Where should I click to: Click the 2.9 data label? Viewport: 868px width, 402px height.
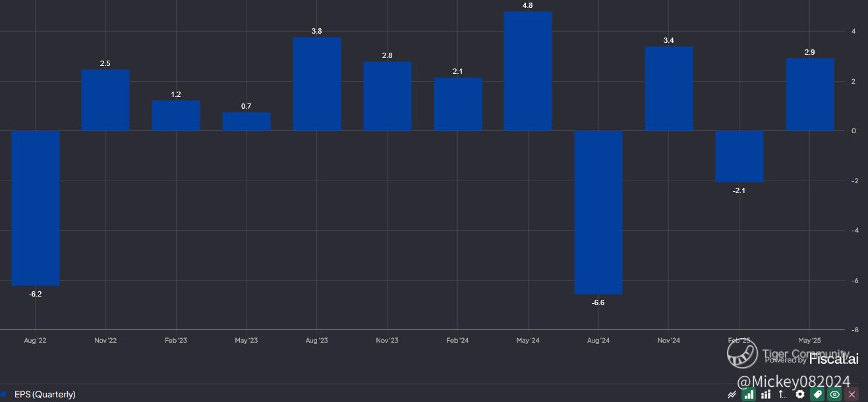click(809, 52)
